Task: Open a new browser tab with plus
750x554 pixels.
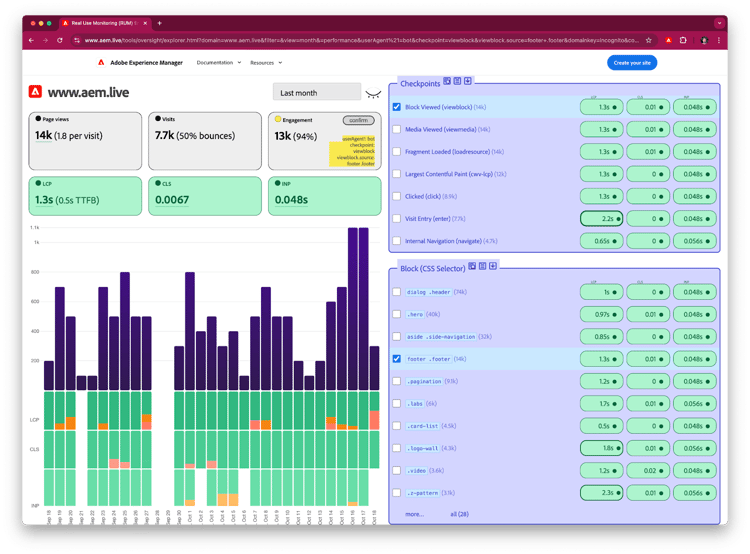Action: tap(160, 23)
